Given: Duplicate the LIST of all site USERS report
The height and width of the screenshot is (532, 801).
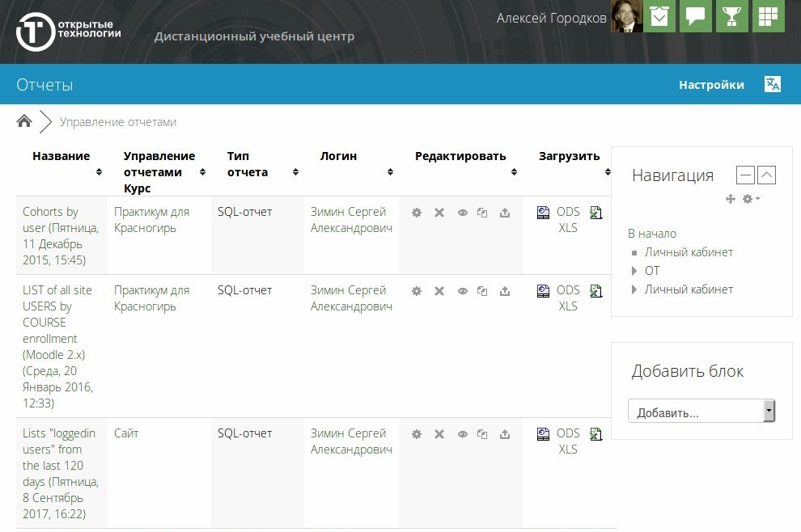Looking at the screenshot, I should coord(482,291).
